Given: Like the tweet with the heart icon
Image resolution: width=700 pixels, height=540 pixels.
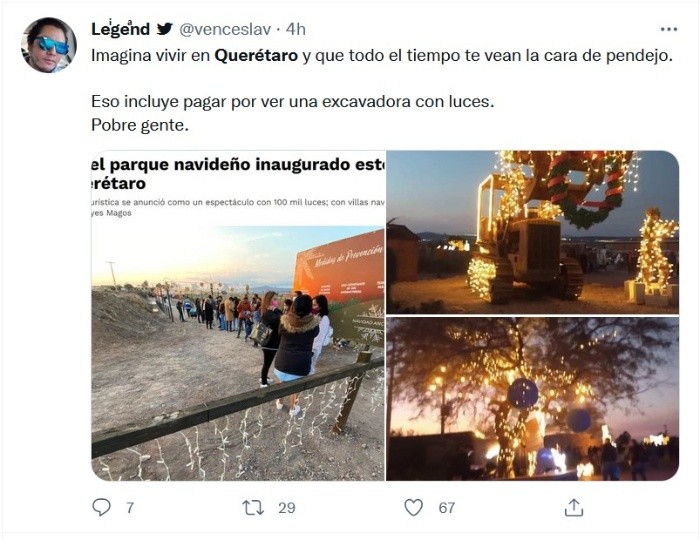Looking at the screenshot, I should 413,507.
